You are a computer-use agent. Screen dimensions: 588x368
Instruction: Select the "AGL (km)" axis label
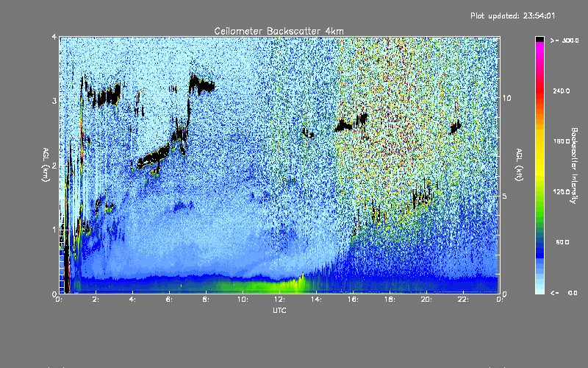point(46,165)
